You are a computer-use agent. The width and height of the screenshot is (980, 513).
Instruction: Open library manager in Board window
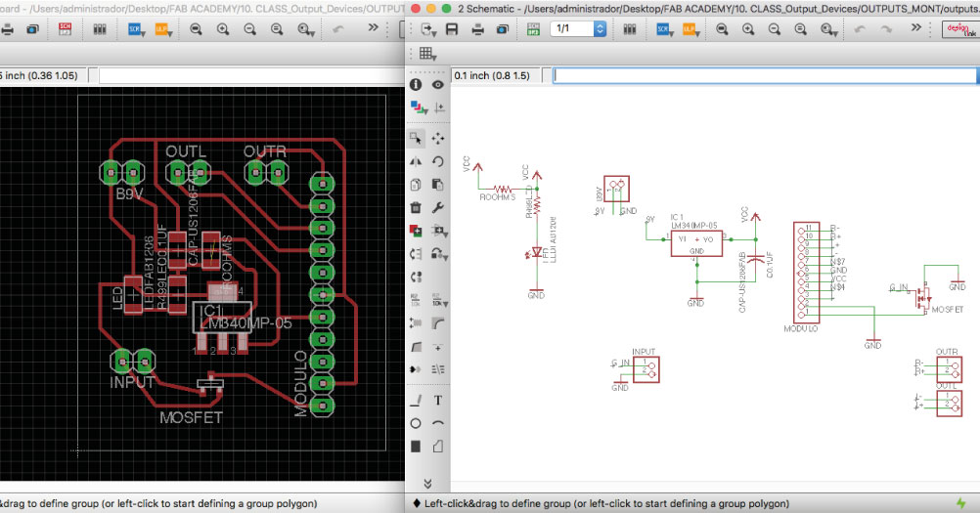(x=100, y=29)
